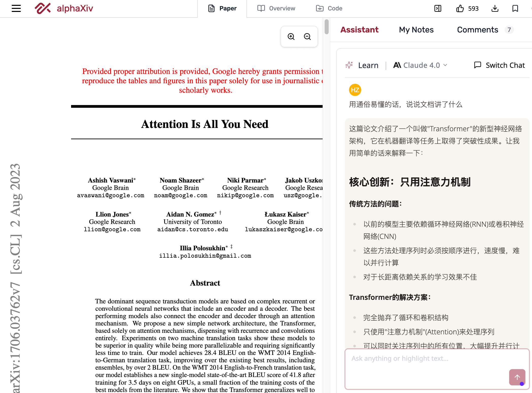Open the hamburger menu
Screen dimensions: 532x393
[x=16, y=8]
